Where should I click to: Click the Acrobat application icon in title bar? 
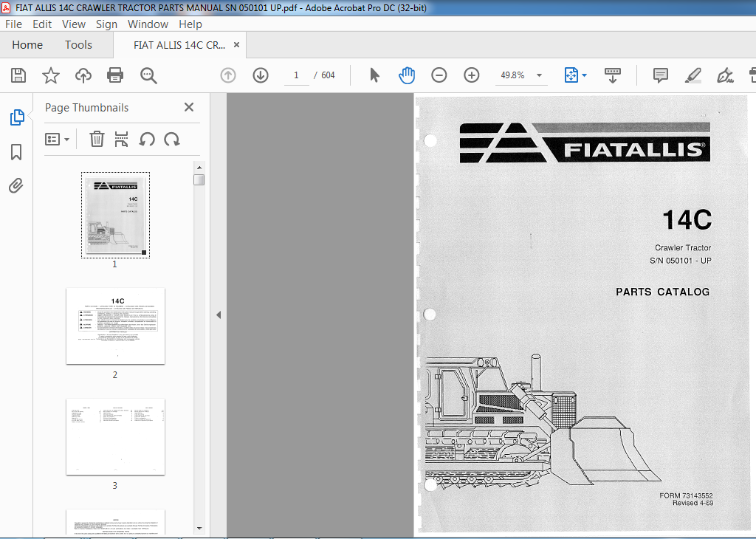click(x=6, y=7)
